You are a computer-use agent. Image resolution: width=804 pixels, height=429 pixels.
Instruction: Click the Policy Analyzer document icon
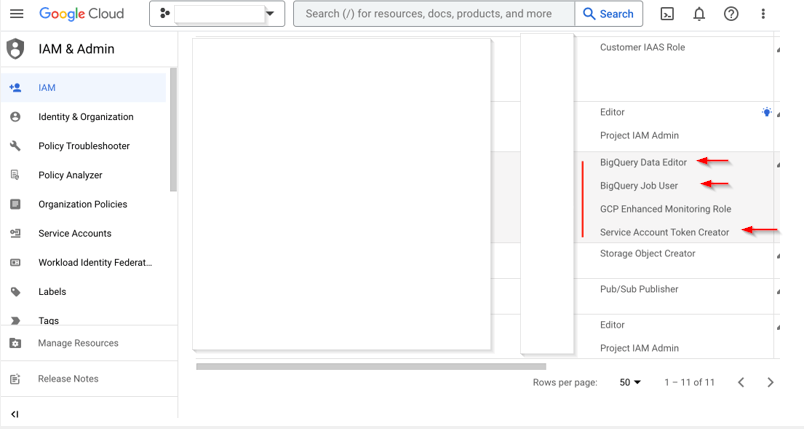click(x=15, y=175)
